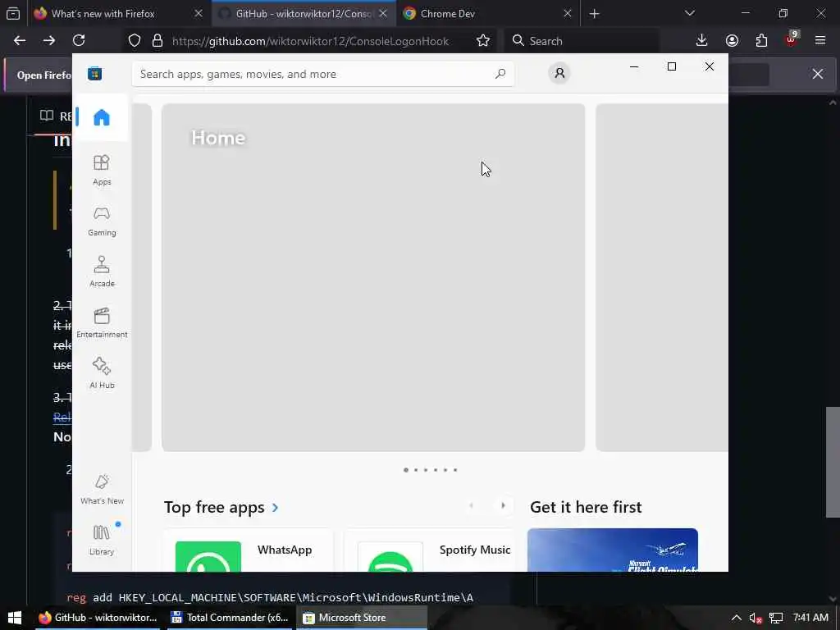The height and width of the screenshot is (630, 840).
Task: Go forward in Firefox
Action: (x=49, y=41)
